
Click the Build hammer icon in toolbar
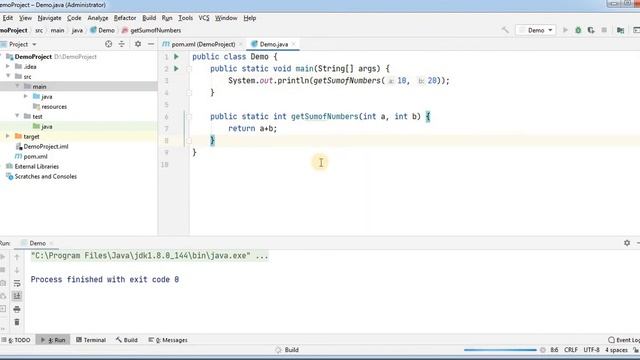coord(505,30)
